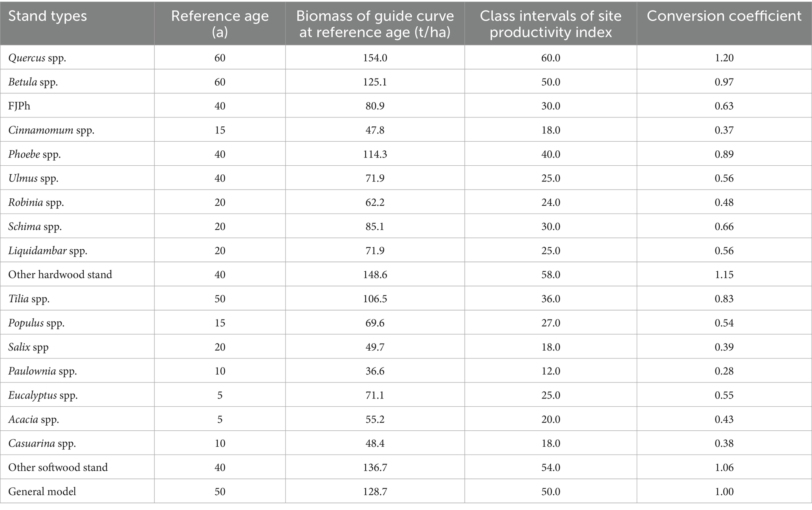Click class interval 54.0 for Other softwood
Viewport: 812px width, 510px height.
(x=550, y=467)
